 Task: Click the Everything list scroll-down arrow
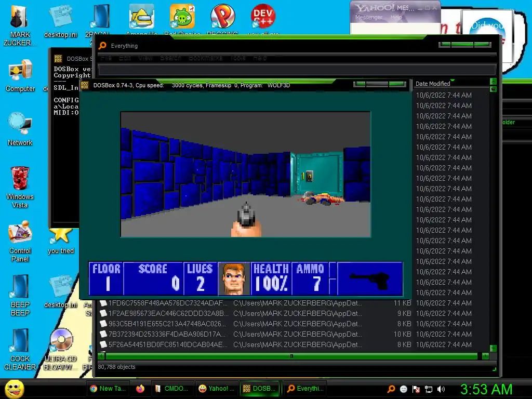coord(494,349)
